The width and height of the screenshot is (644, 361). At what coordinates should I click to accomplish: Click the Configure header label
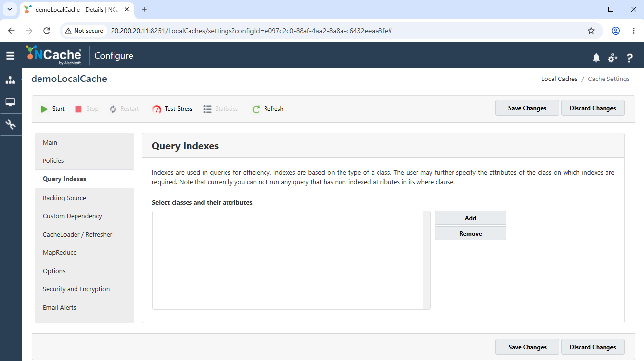tap(114, 56)
